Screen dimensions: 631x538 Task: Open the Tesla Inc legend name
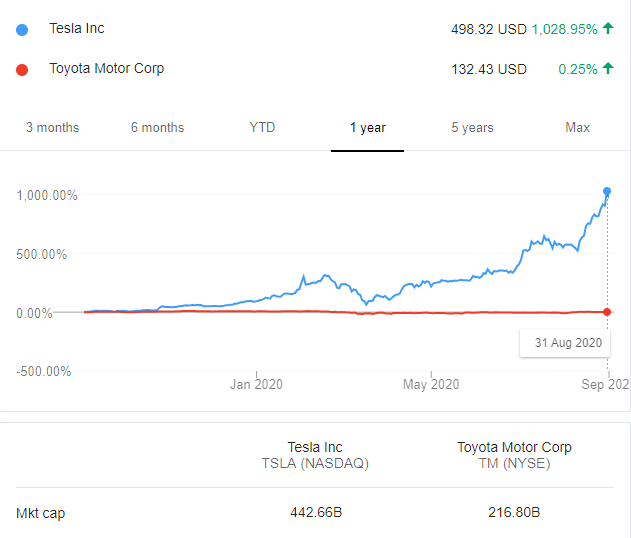[77, 29]
